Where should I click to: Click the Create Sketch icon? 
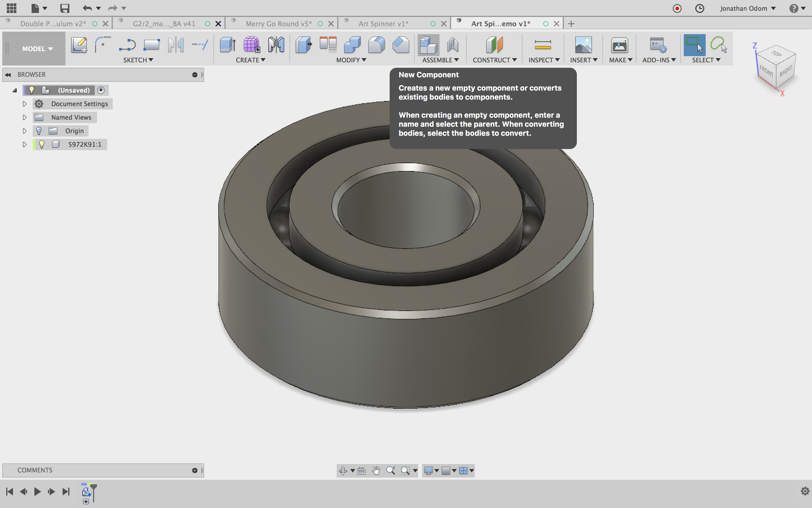tap(79, 45)
